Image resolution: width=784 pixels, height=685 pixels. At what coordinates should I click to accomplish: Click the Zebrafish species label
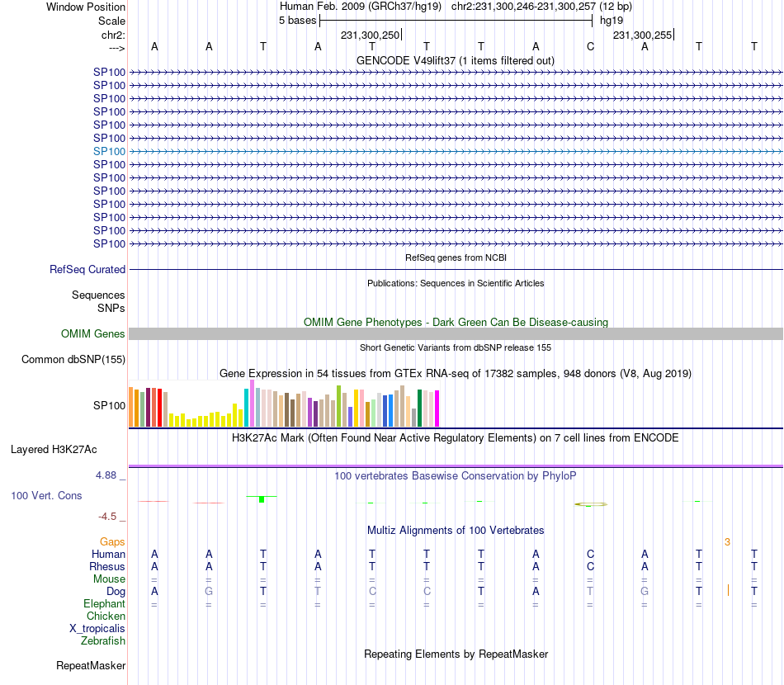(x=103, y=641)
